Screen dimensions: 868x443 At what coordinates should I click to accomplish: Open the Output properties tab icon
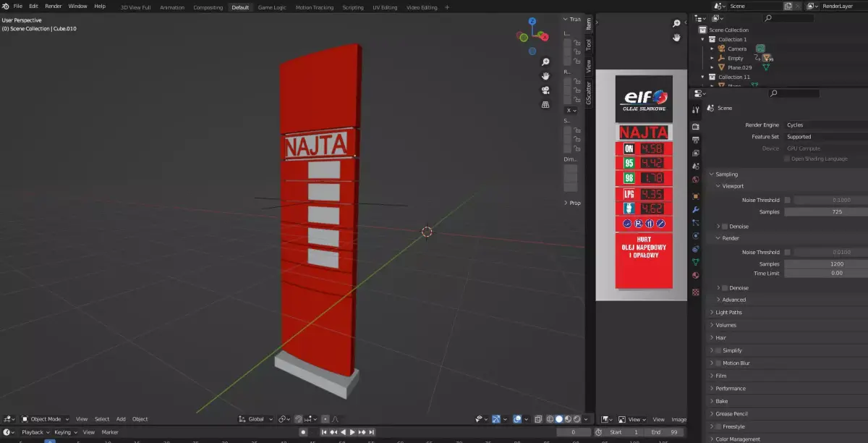coord(696,140)
